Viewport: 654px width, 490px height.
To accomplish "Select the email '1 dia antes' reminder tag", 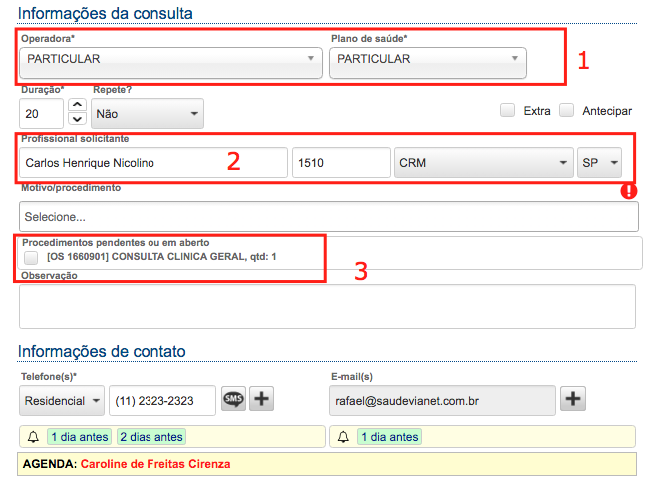I will point(390,437).
